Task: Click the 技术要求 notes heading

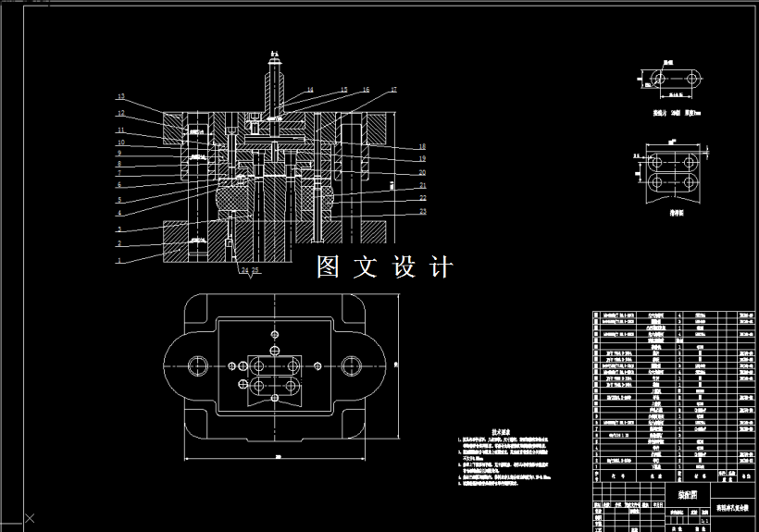Action: pos(501,431)
